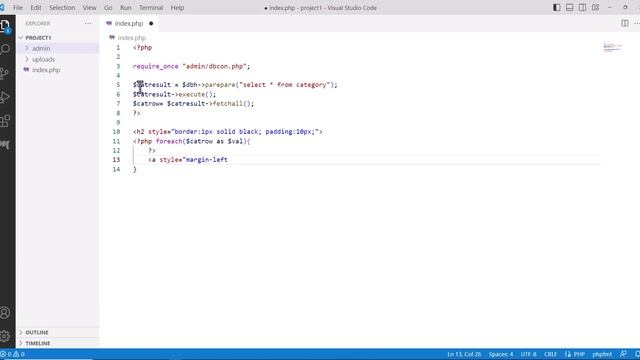Open the Extensions view icon

click(5, 121)
